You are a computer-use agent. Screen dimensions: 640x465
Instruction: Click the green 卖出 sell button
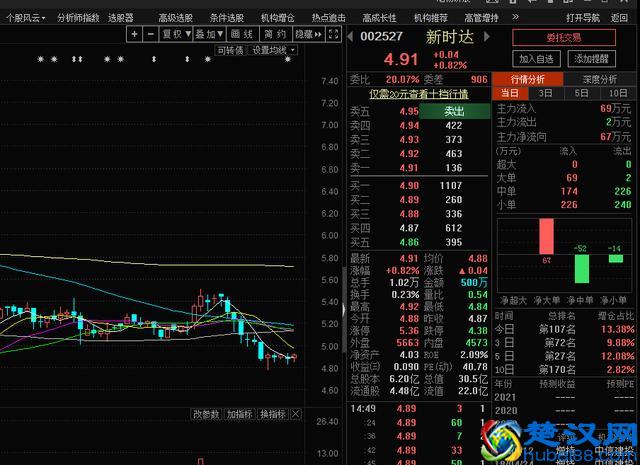coord(455,111)
